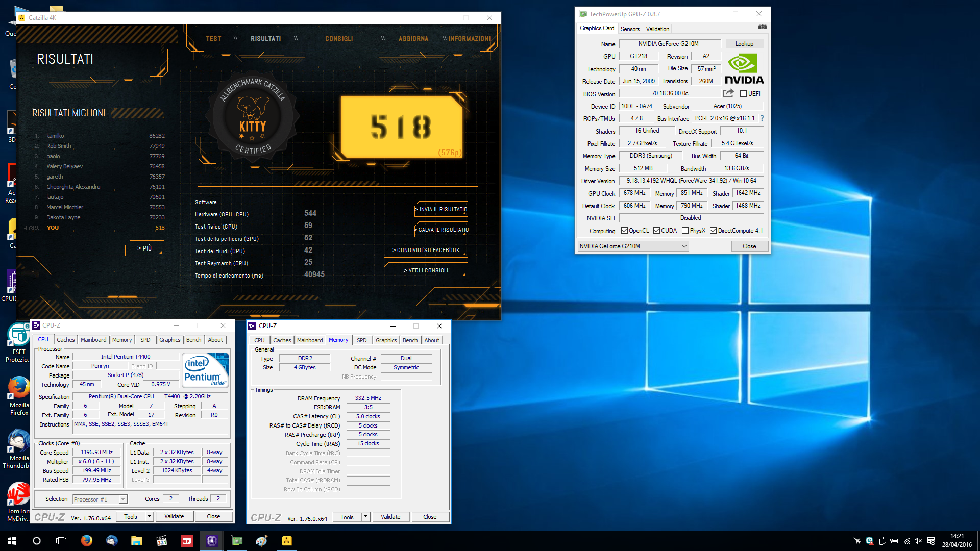
Task: Open Paint taskbar icon
Action: coord(262,541)
